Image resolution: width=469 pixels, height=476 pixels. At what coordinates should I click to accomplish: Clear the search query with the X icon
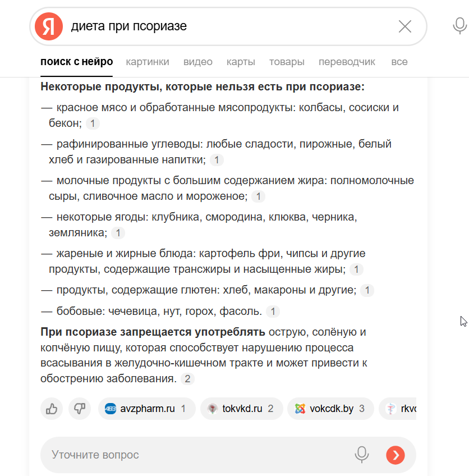405,26
